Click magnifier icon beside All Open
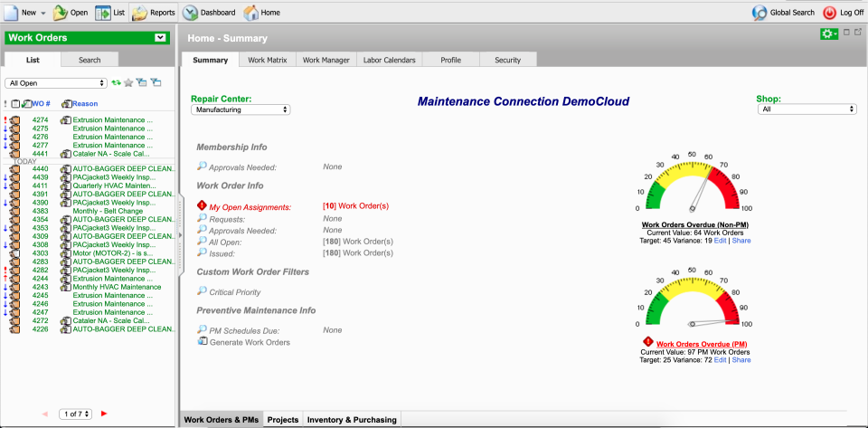This screenshot has width=868, height=428. click(202, 242)
